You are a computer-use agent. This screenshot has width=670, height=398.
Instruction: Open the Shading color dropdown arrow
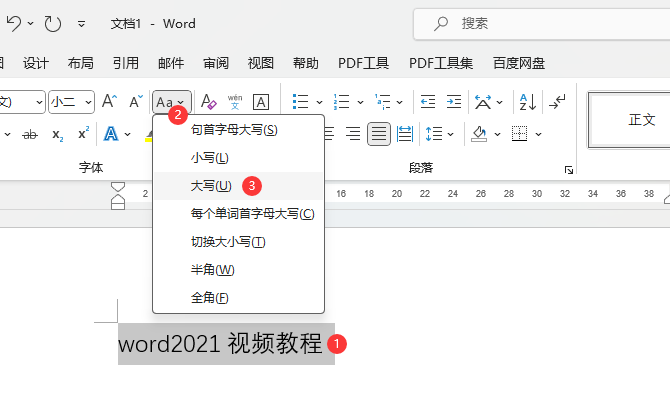click(497, 135)
